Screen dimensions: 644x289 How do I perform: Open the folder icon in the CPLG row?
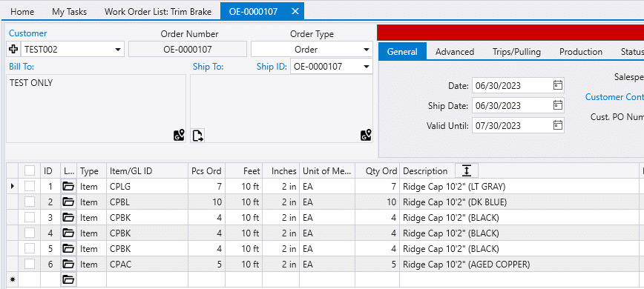68,187
